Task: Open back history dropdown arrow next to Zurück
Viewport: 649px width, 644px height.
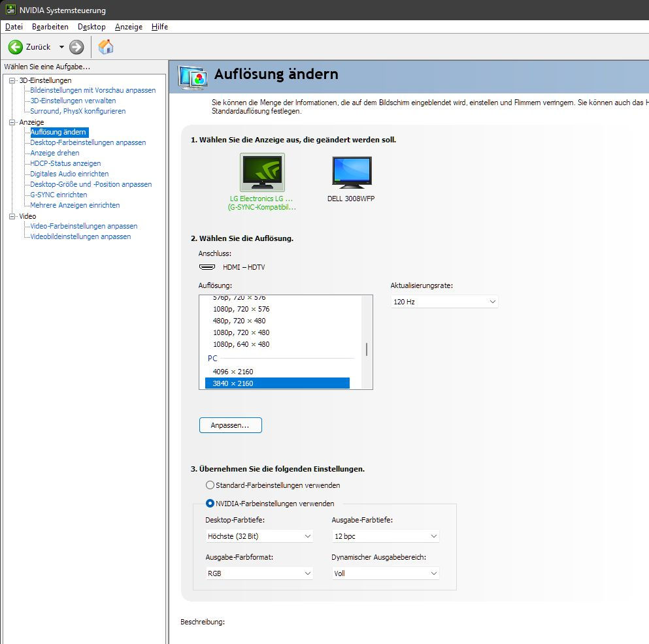Action: pyautogui.click(x=61, y=47)
